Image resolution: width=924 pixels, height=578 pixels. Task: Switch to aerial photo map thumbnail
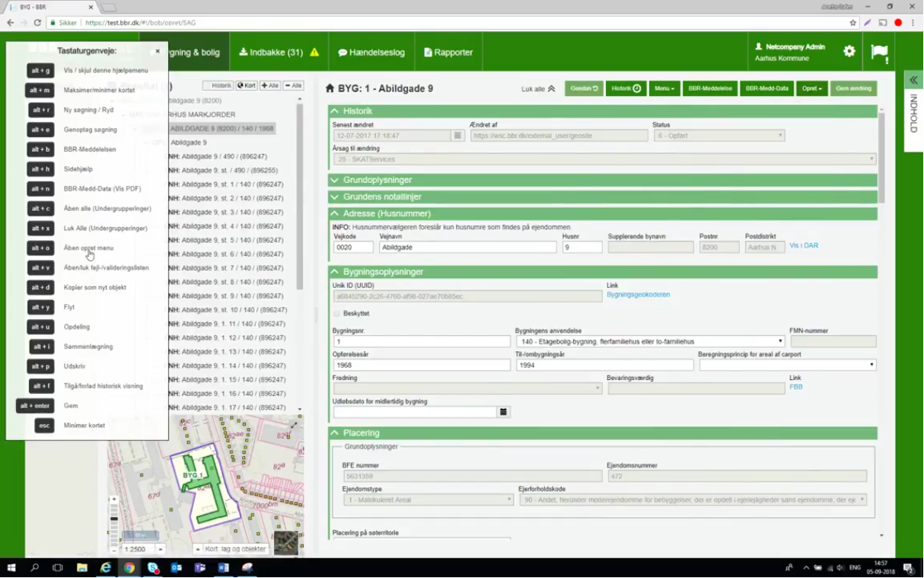pyautogui.click(x=286, y=542)
